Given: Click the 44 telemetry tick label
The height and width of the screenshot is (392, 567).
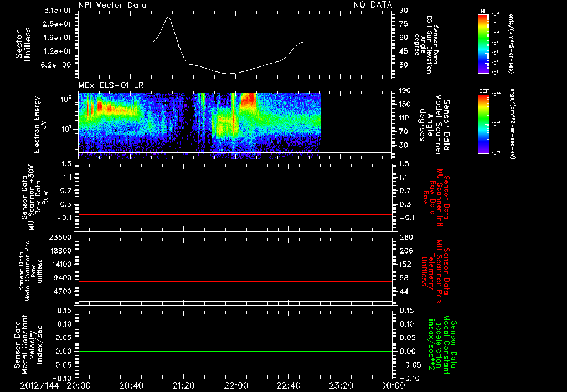Looking at the screenshot, I should (x=404, y=291).
